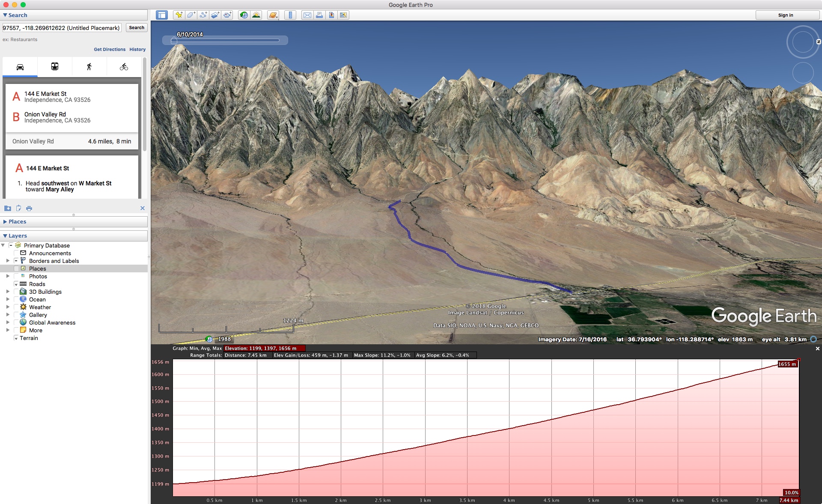Click the Search button

pos(137,27)
